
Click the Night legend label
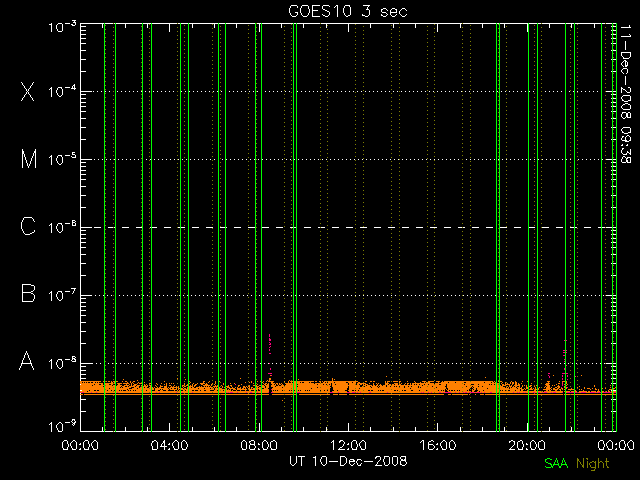593,464
